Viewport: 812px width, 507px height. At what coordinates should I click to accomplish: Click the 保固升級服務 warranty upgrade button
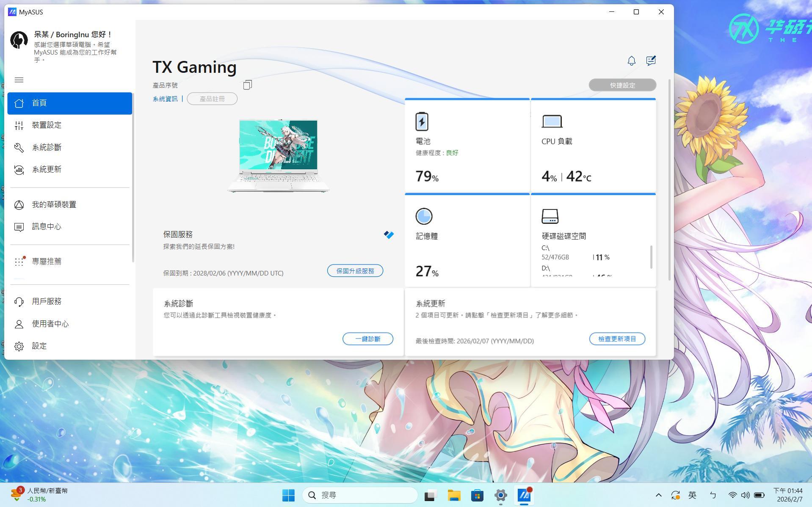point(355,271)
